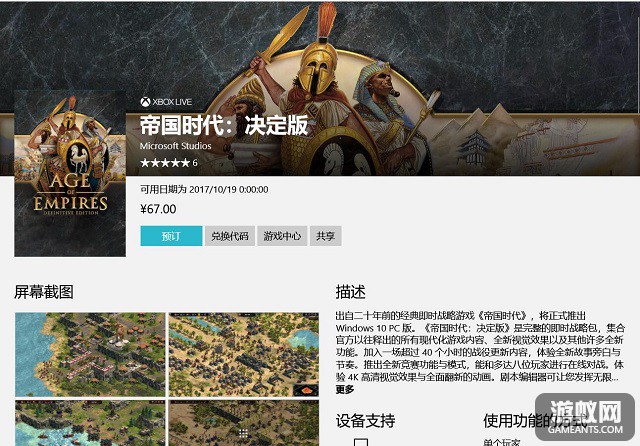Open first screenshot with coastal city
Viewport: 640px width, 446px height.
point(90,355)
